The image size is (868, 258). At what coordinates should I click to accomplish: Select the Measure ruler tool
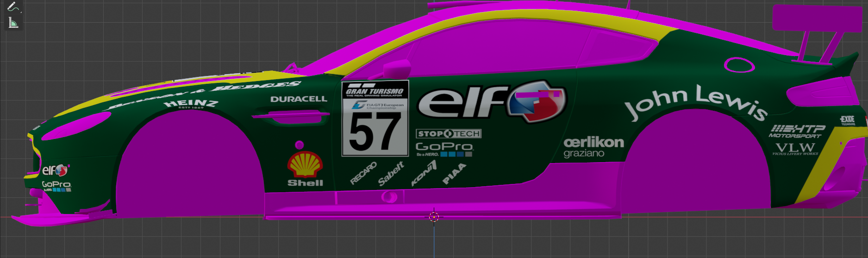[13, 23]
